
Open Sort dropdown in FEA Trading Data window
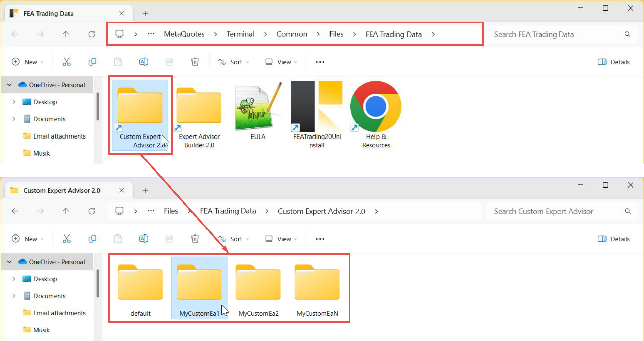pos(234,62)
